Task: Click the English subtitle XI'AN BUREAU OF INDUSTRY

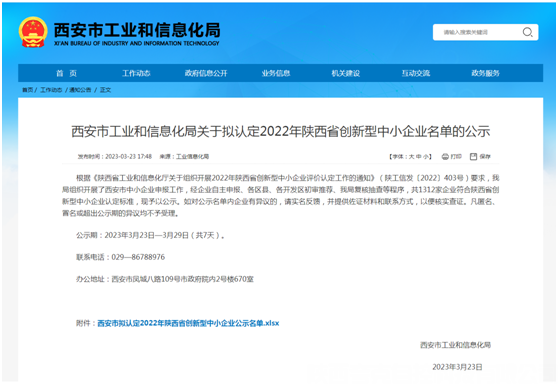Action: tap(137, 43)
